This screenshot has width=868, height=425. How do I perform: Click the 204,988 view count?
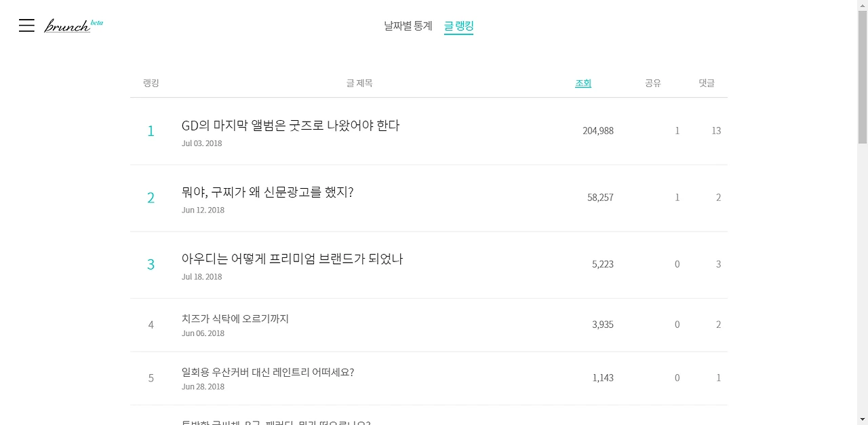pyautogui.click(x=598, y=130)
